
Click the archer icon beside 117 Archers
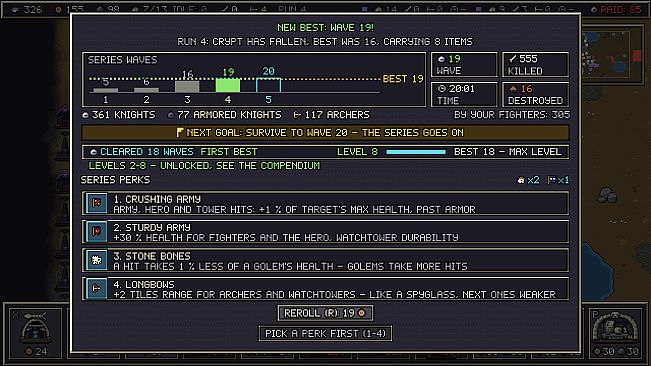(x=297, y=115)
